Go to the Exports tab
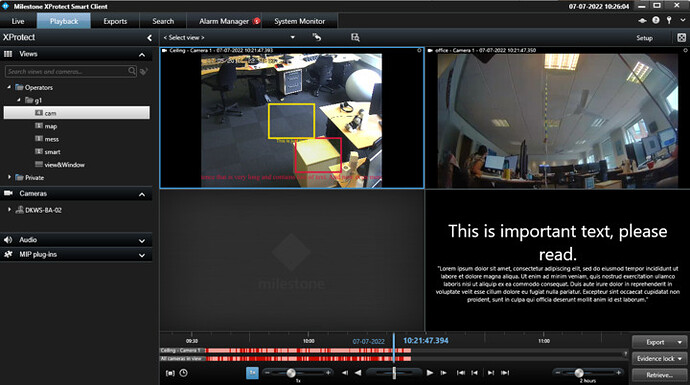 tap(115, 21)
